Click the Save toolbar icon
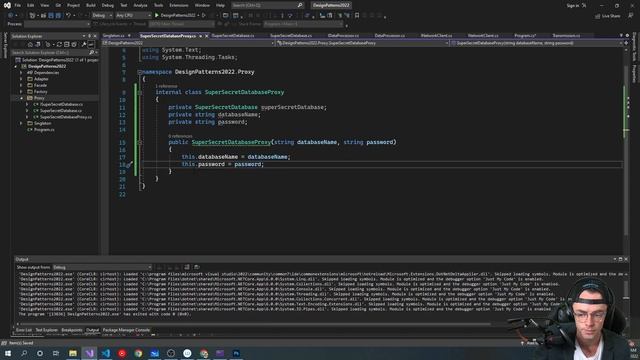The image size is (640, 360). pos(51,16)
